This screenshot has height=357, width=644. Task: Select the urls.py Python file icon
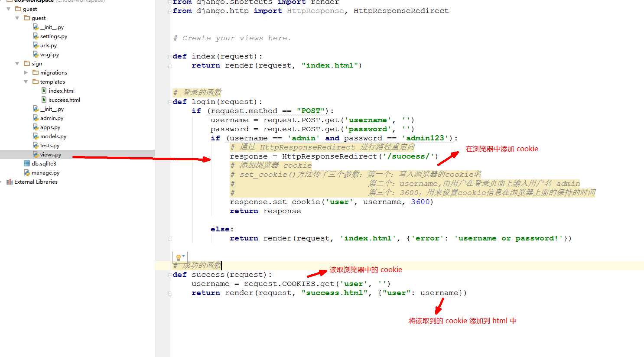point(36,45)
